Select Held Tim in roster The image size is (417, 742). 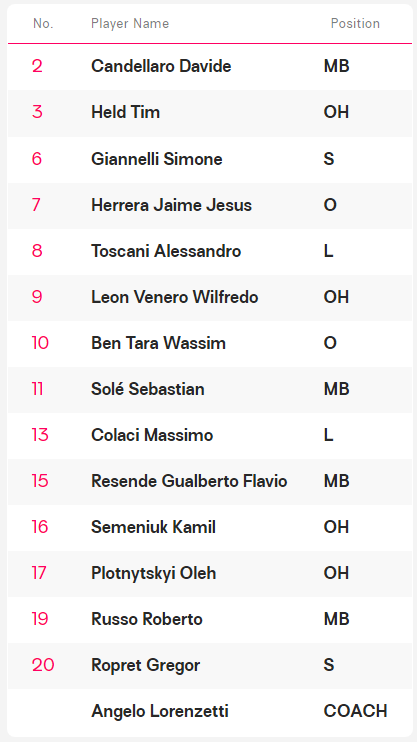pyautogui.click(x=125, y=112)
